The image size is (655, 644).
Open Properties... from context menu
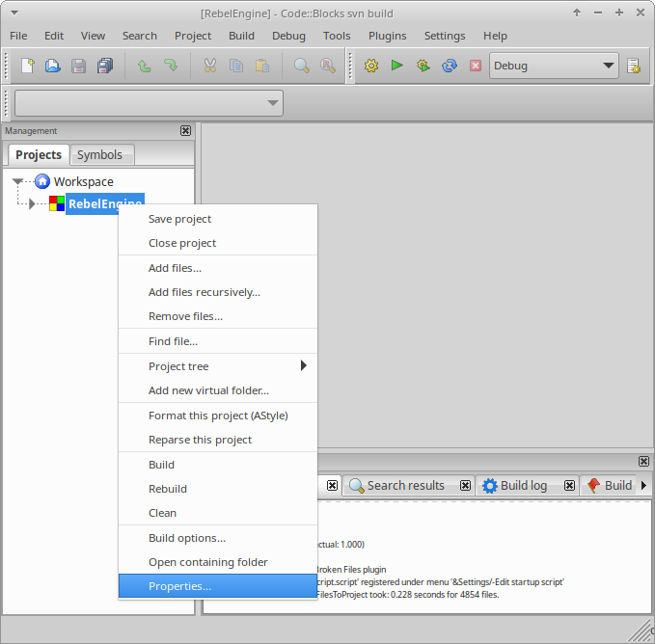click(x=218, y=586)
